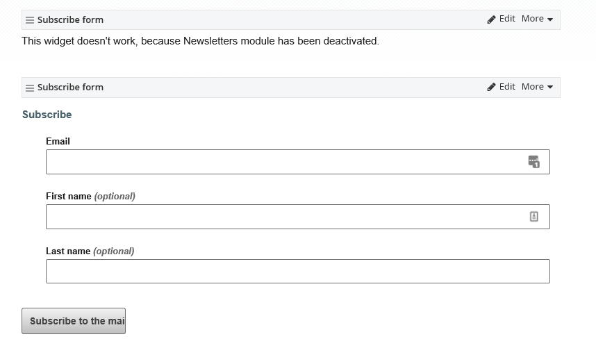Click the pencil icon in the lower Subscribe form widget
This screenshot has width=596, height=364.
click(492, 87)
